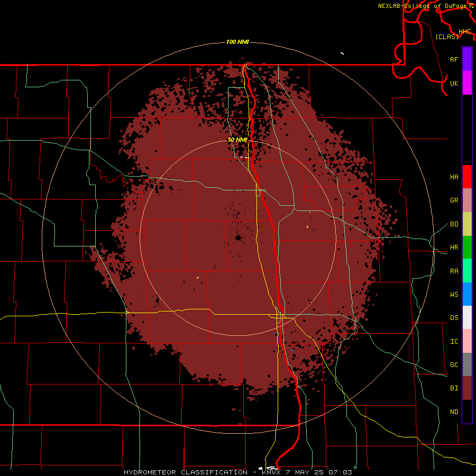
Task: Click the HR legend label
Action: 454,248
